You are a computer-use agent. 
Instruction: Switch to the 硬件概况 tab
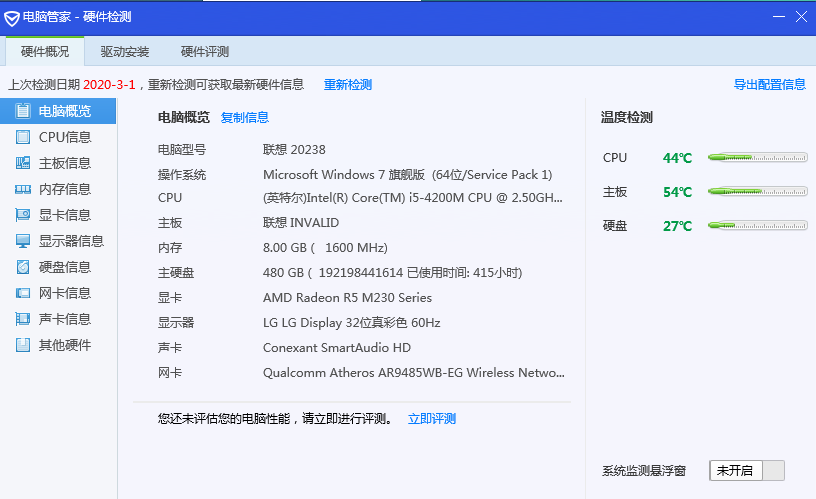(x=45, y=52)
